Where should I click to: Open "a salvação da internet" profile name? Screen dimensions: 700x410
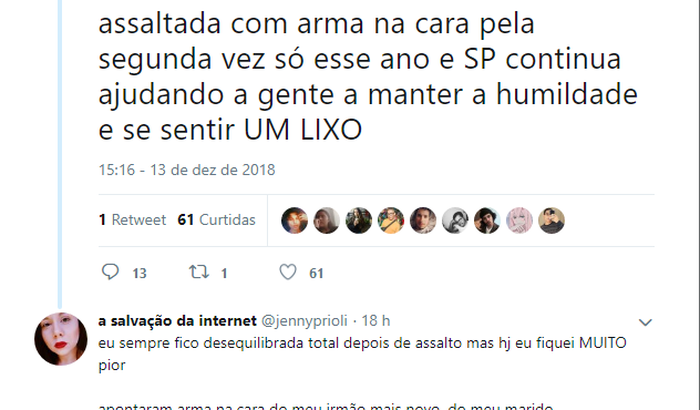(x=177, y=321)
